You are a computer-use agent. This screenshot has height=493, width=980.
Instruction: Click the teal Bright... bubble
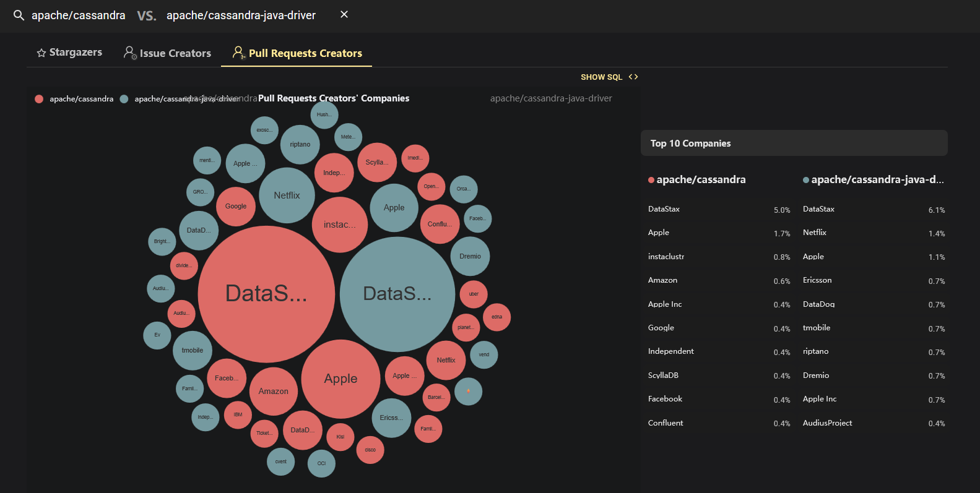coord(162,242)
